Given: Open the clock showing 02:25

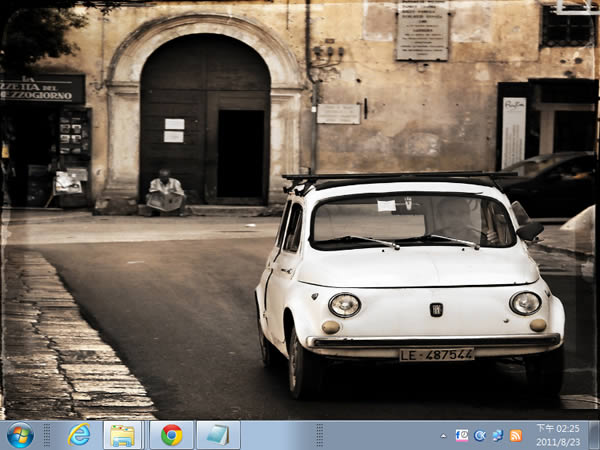Looking at the screenshot, I should (x=557, y=435).
